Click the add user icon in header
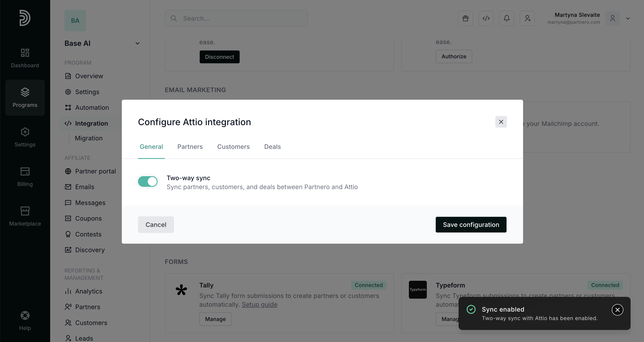Screen dimensions: 644x342 tap(527, 18)
